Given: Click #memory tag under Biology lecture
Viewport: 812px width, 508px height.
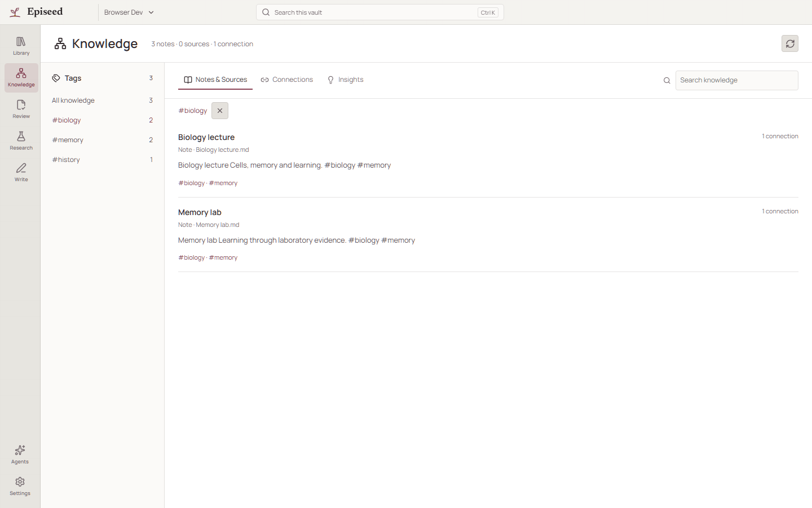Looking at the screenshot, I should pos(223,183).
